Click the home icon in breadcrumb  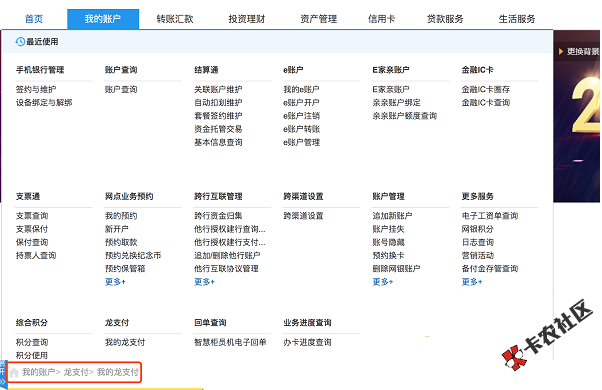pyautogui.click(x=14, y=372)
